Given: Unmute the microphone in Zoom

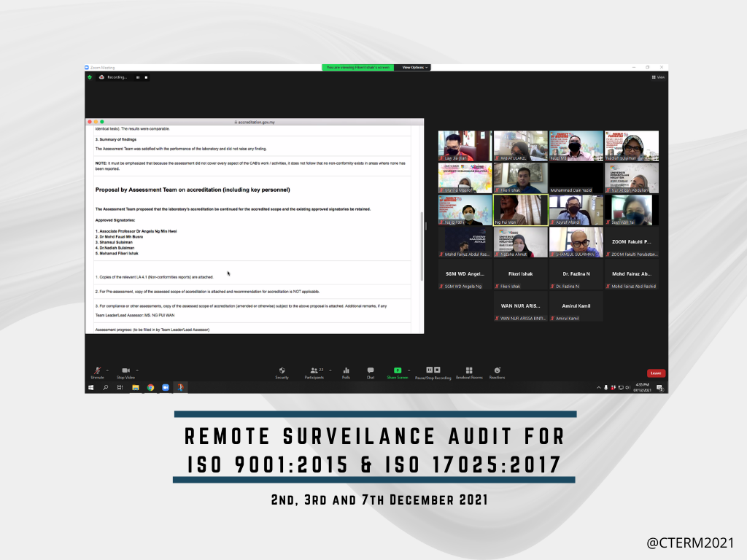Looking at the screenshot, I should 97,371.
